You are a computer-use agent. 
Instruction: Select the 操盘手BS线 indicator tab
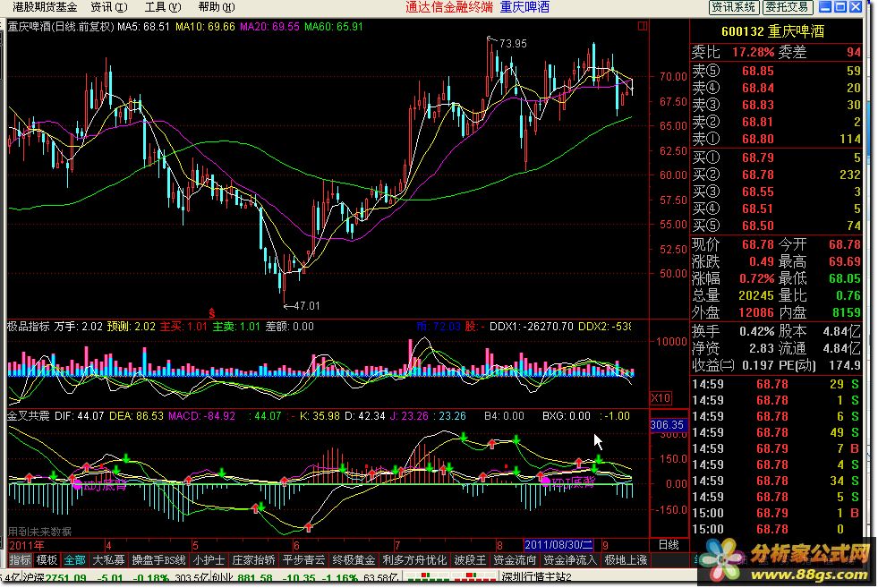(x=158, y=560)
